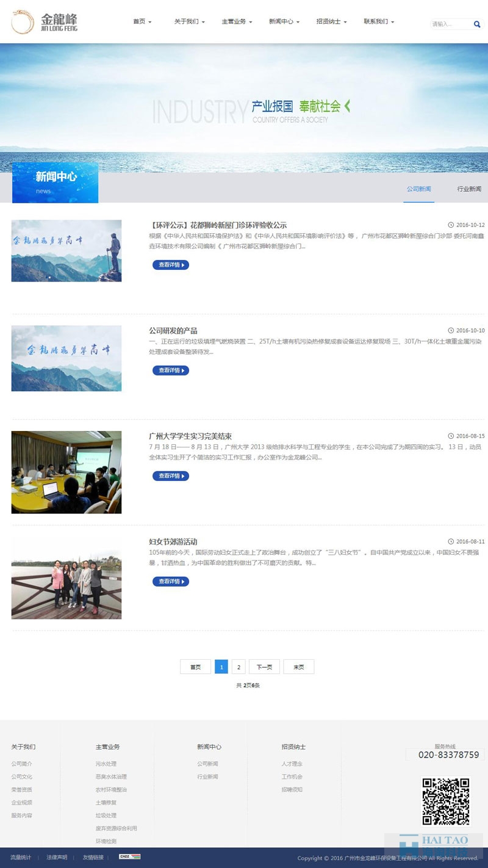Click the green arrow on the banner
The width and height of the screenshot is (488, 868).
coord(347,106)
